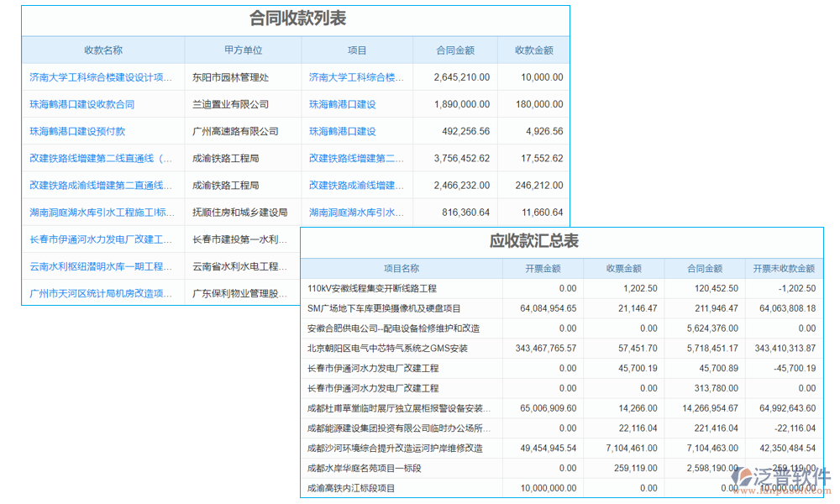Sort by 开票未收款金额 column header
The image size is (840, 504).
(783, 268)
